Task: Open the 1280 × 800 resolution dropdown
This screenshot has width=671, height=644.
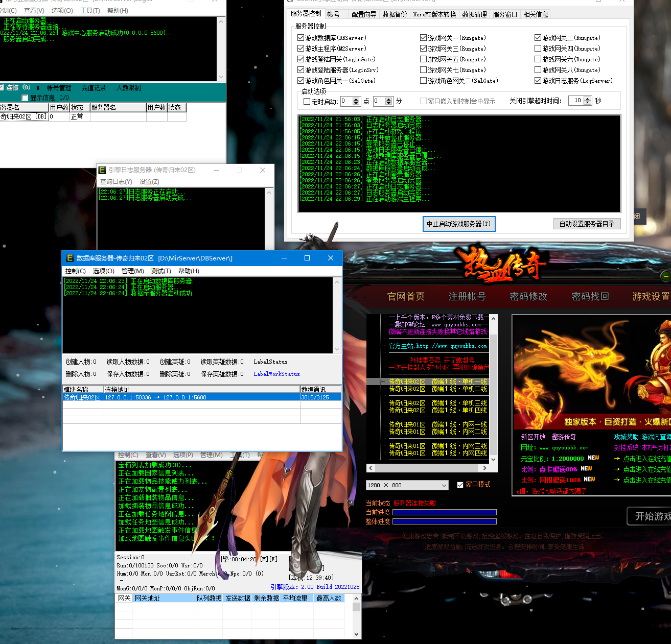Action: 444,485
